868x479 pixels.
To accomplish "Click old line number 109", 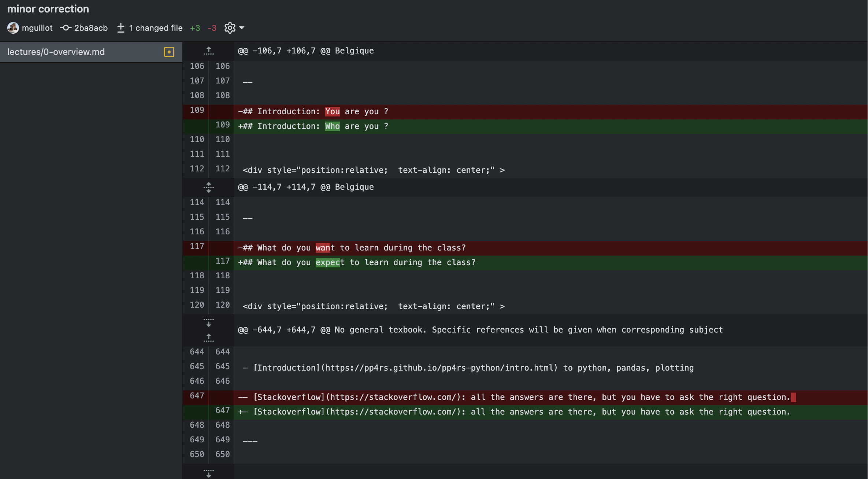I will coord(197,110).
